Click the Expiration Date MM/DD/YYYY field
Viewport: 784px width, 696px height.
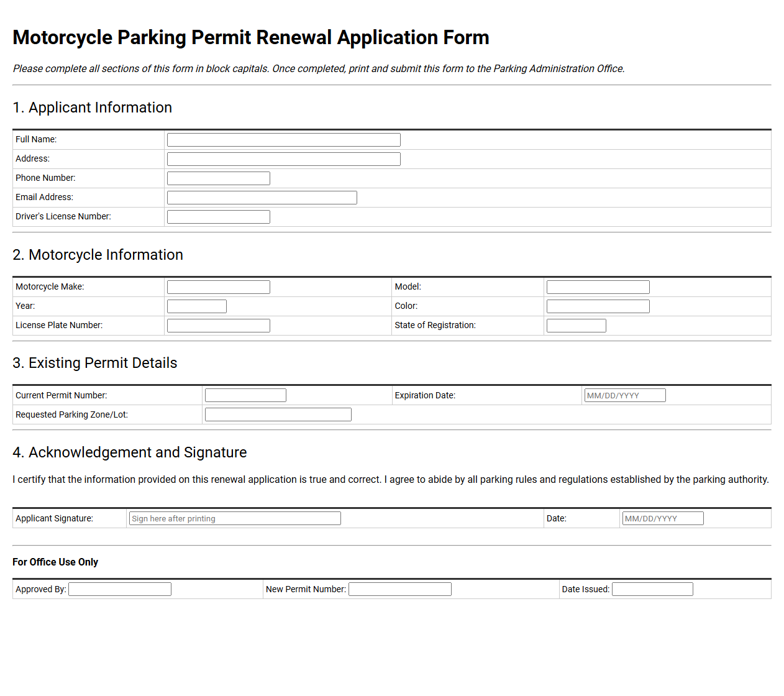[x=625, y=395]
